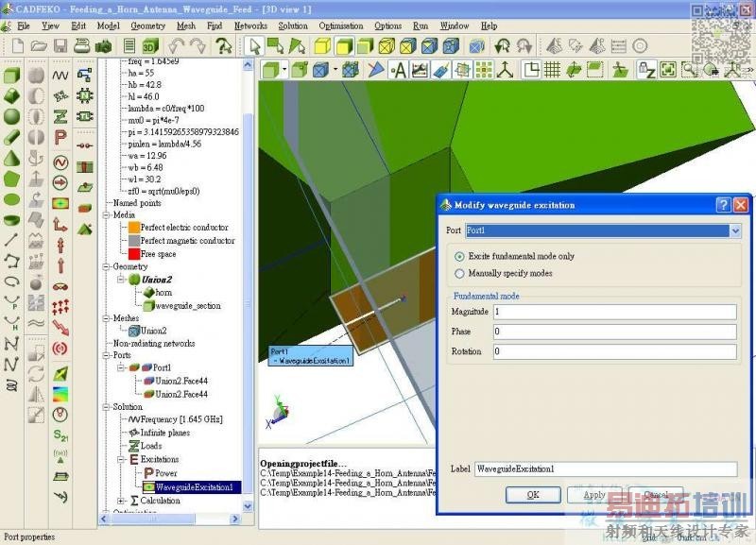Expand the Calculation tree node
Viewport: 756px width, 545px height.
[121, 501]
